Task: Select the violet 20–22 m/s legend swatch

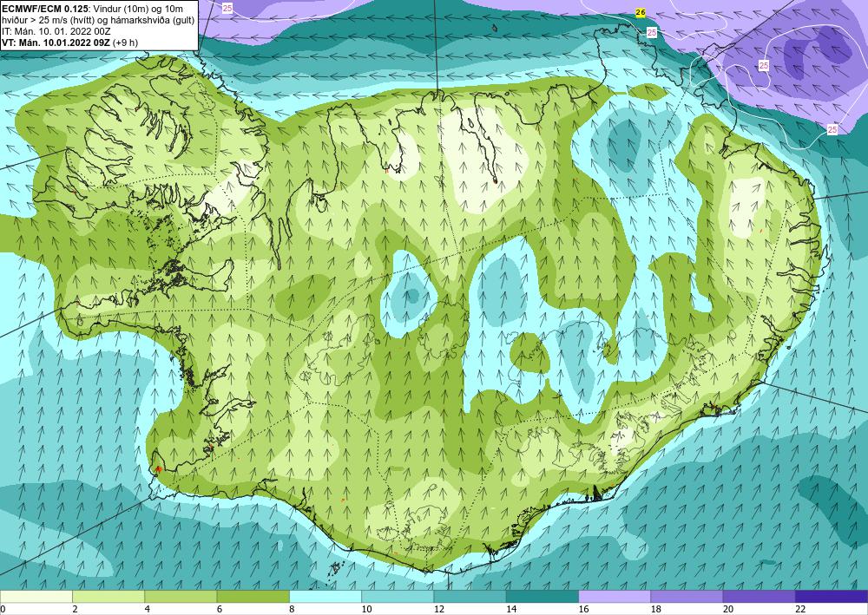Action: 759,597
